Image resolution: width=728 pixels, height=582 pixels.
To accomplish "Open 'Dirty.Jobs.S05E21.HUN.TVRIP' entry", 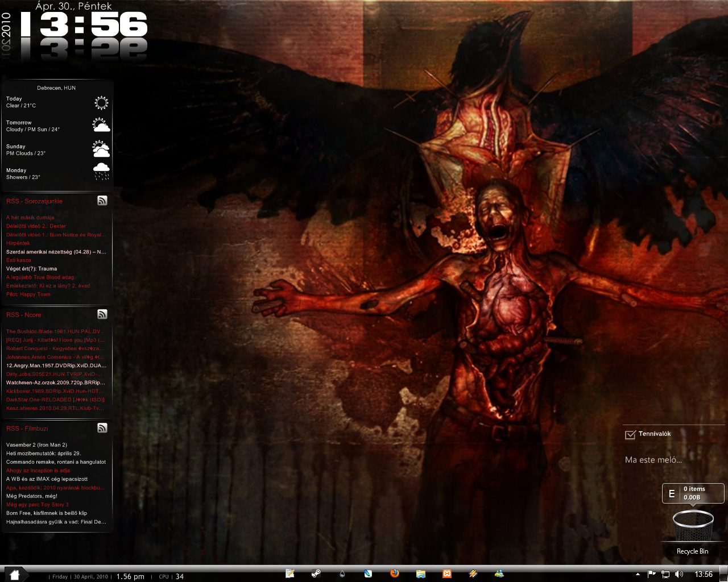I will [x=55, y=374].
